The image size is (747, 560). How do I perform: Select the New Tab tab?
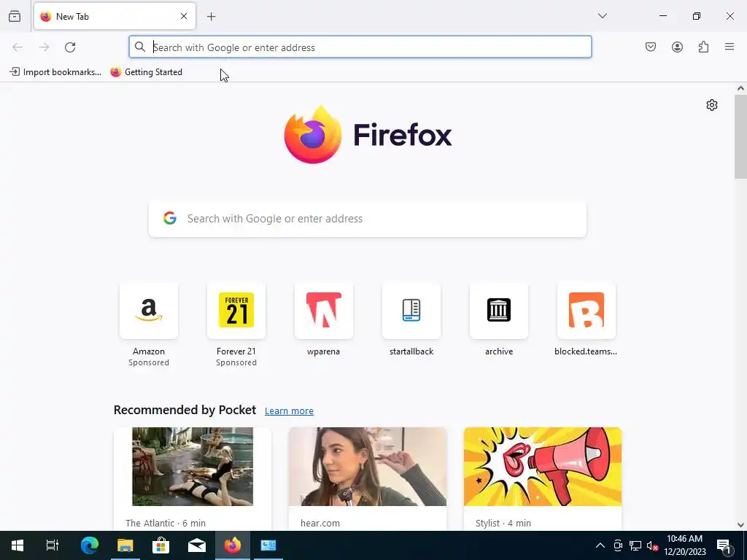click(115, 16)
